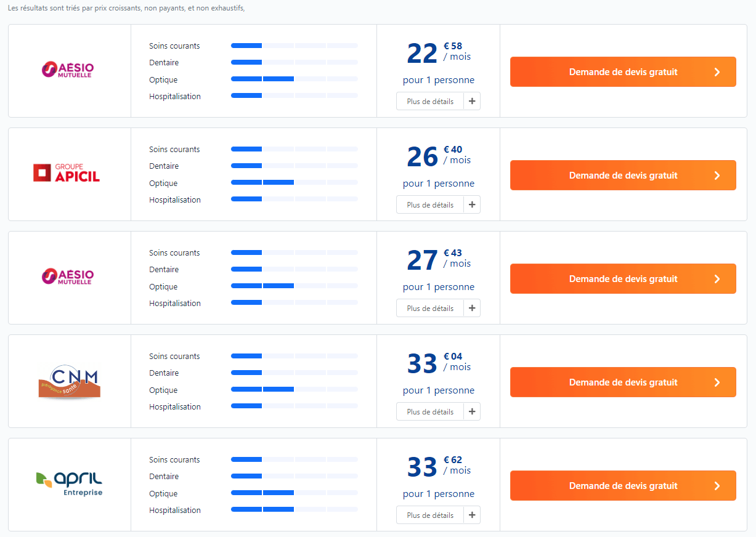Image resolution: width=756 pixels, height=537 pixels.
Task: Click the plus icon on APICIL's details button
Action: click(x=472, y=205)
